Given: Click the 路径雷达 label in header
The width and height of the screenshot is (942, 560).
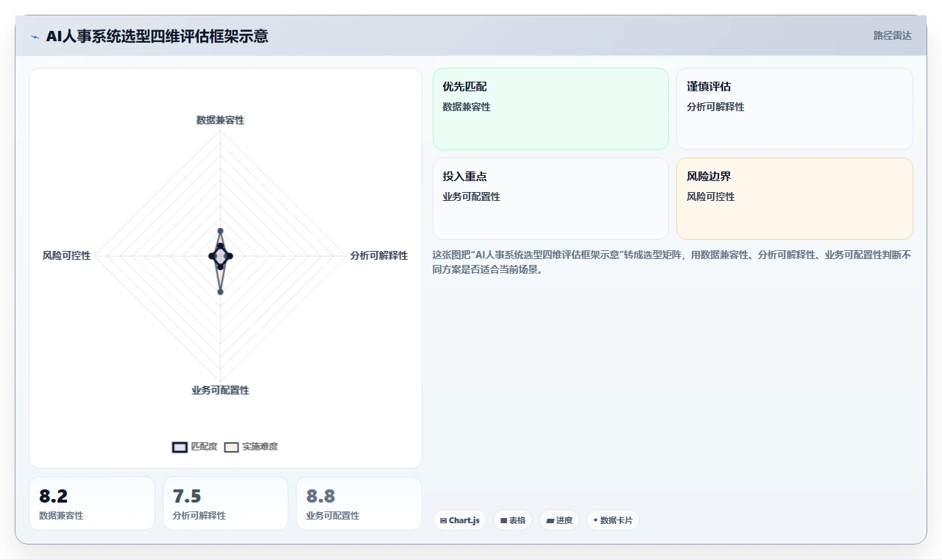Looking at the screenshot, I should (893, 35).
